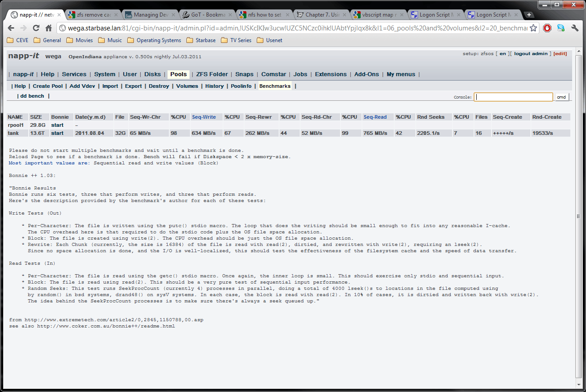Select the '765 MB/s' Seq-Read value
Image resolution: width=586 pixels, height=392 pixels.
pyautogui.click(x=375, y=133)
